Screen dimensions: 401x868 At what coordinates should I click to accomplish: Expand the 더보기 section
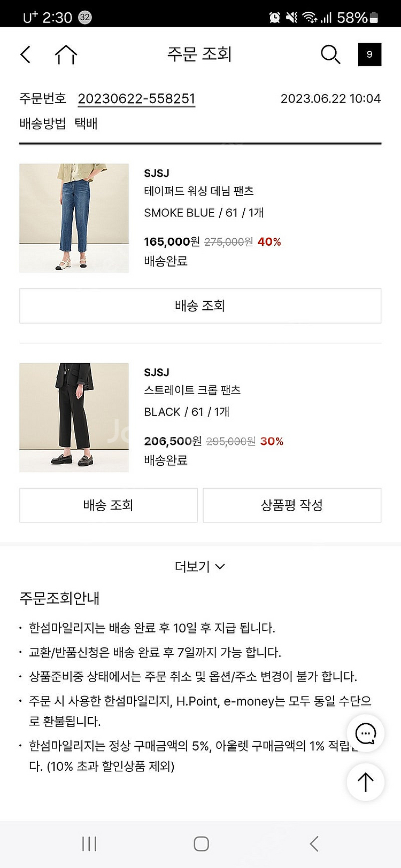[200, 566]
